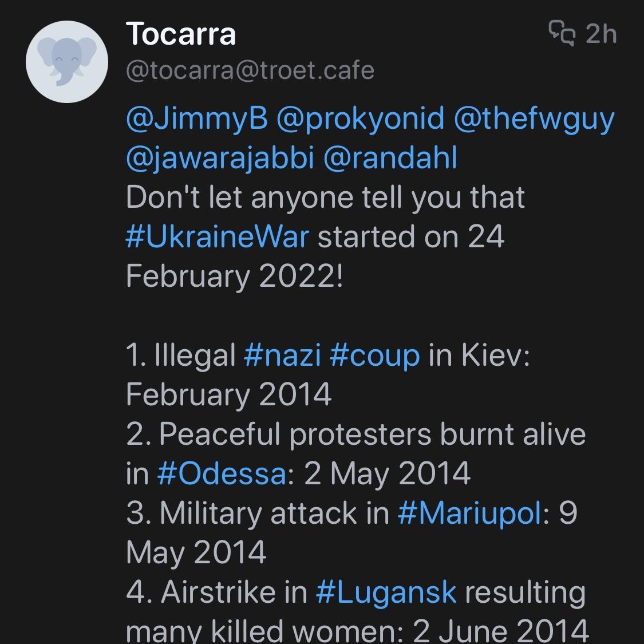Open the #Lugansk hashtag
This screenshot has height=644, width=644.
386,592
